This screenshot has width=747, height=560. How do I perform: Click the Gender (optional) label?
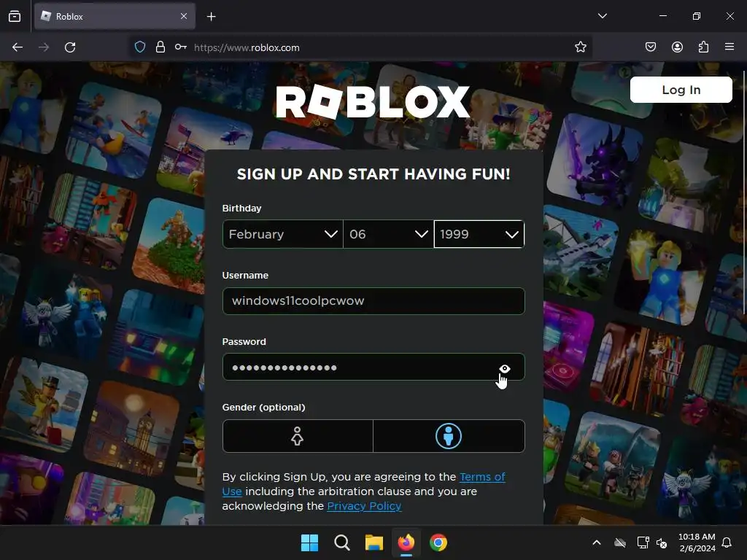coord(263,407)
